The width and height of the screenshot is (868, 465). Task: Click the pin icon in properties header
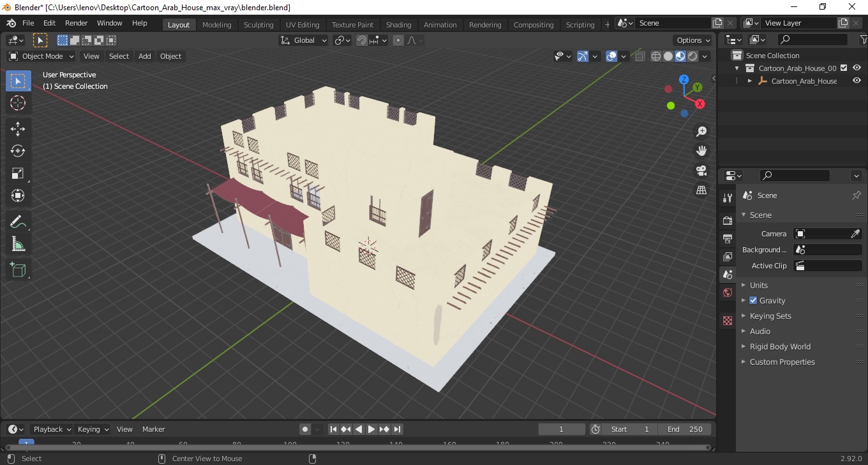click(x=857, y=195)
